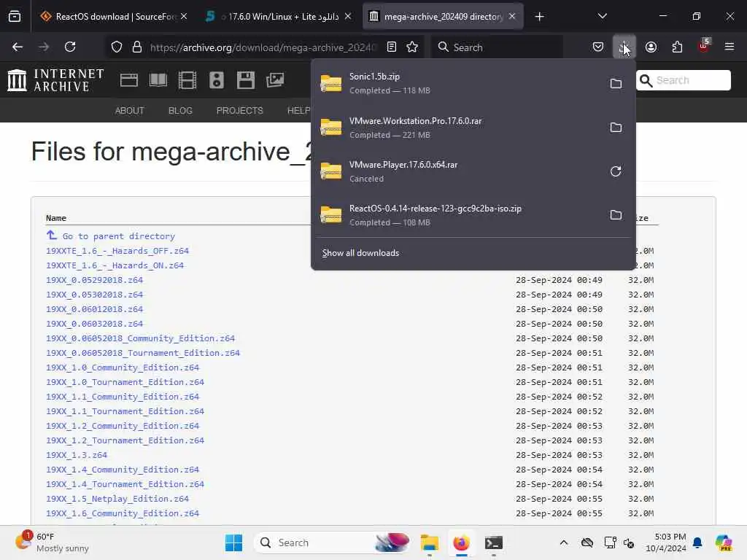Click the taskbar Search box
This screenshot has height=560, width=747.
333,542
